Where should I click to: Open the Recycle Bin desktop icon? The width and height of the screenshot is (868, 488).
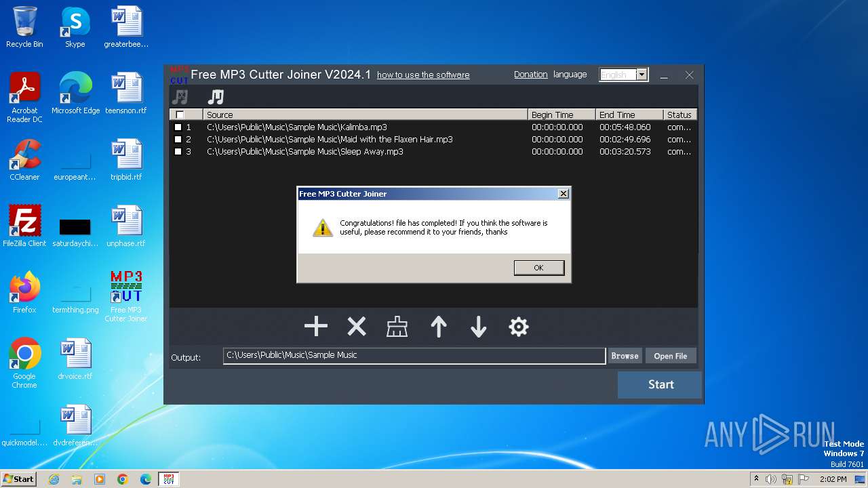[x=24, y=28]
